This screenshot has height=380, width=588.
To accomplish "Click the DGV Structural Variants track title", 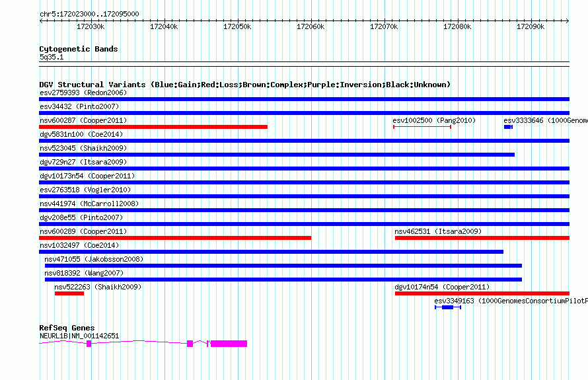I will pyautogui.click(x=244, y=85).
